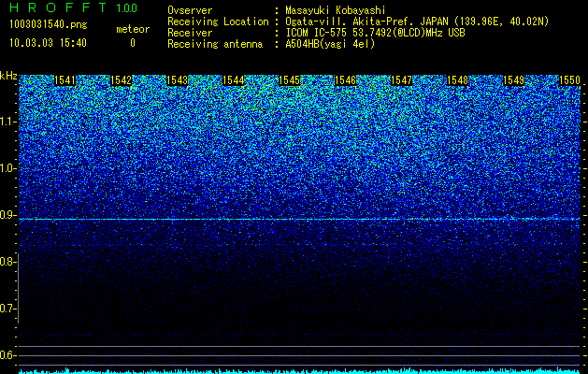
Task: Click the 1548 time marker
Action: tap(458, 80)
